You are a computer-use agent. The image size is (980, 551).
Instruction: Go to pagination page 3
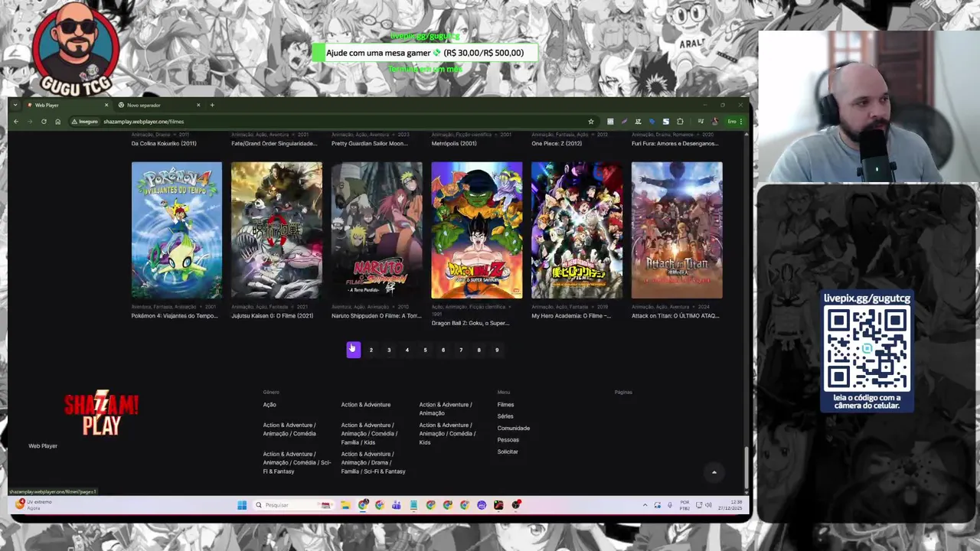coord(389,350)
